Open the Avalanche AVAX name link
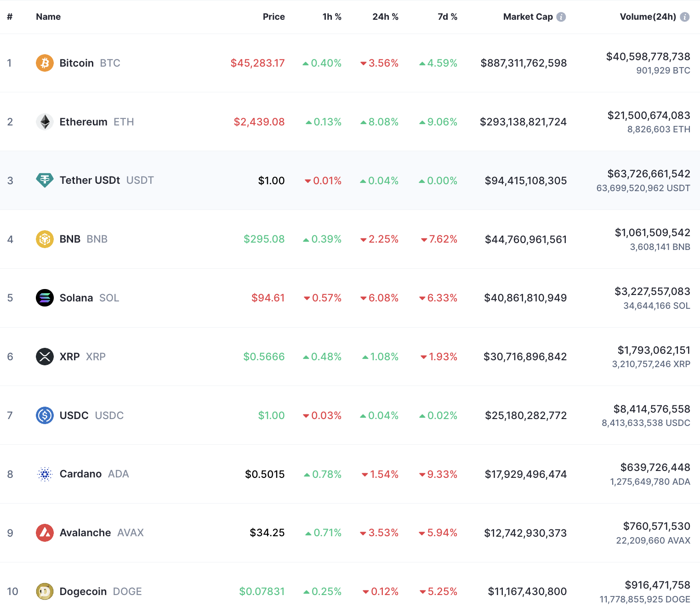The image size is (700, 607). click(x=102, y=533)
